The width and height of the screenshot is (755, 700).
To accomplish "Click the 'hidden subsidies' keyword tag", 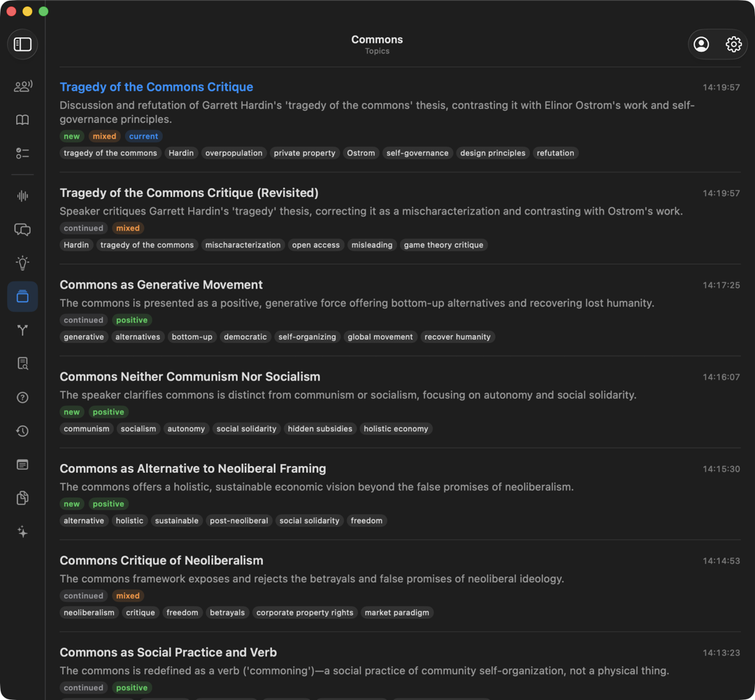I will (x=319, y=429).
